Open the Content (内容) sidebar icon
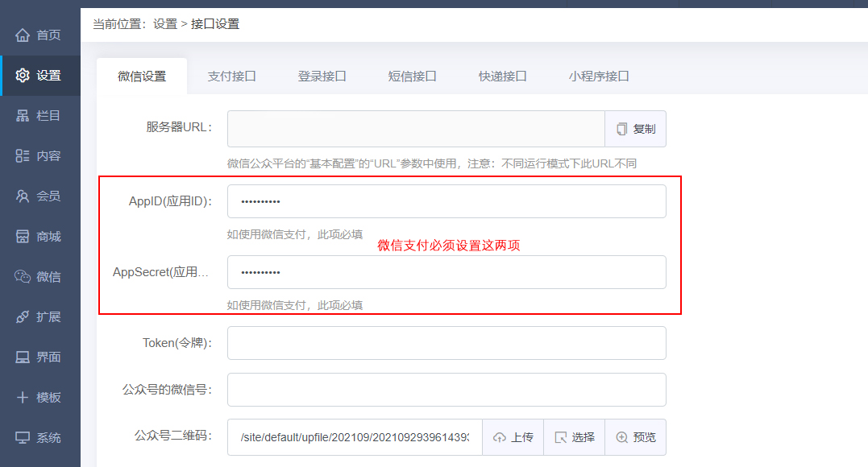The width and height of the screenshot is (868, 467). pyautogui.click(x=23, y=156)
